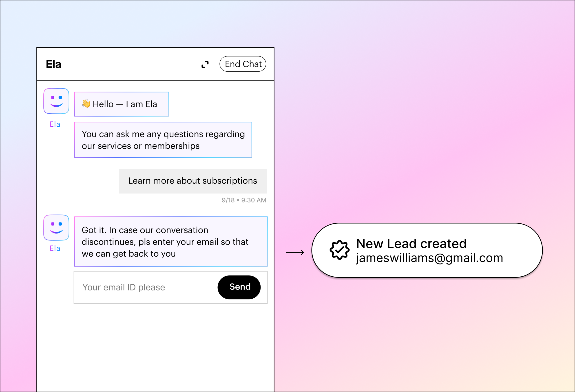Viewport: 575px width, 392px height.
Task: Click 'New Lead created' heading text
Action: coord(411,244)
